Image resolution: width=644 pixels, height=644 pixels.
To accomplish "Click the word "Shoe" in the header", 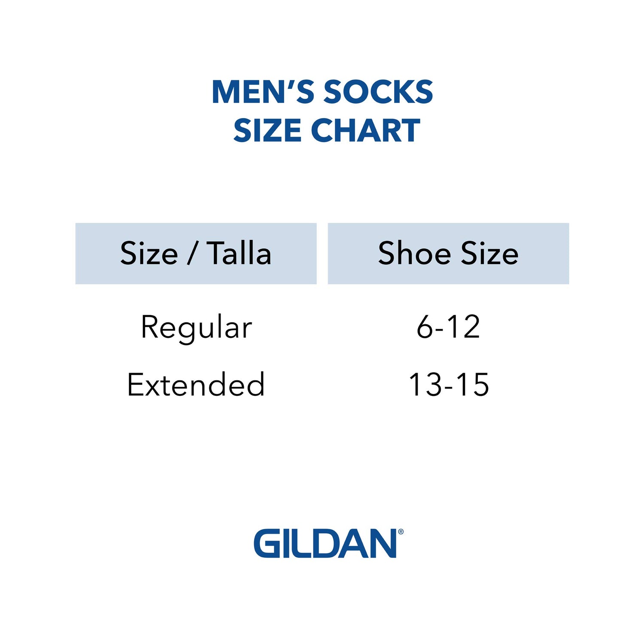I will 414,253.
